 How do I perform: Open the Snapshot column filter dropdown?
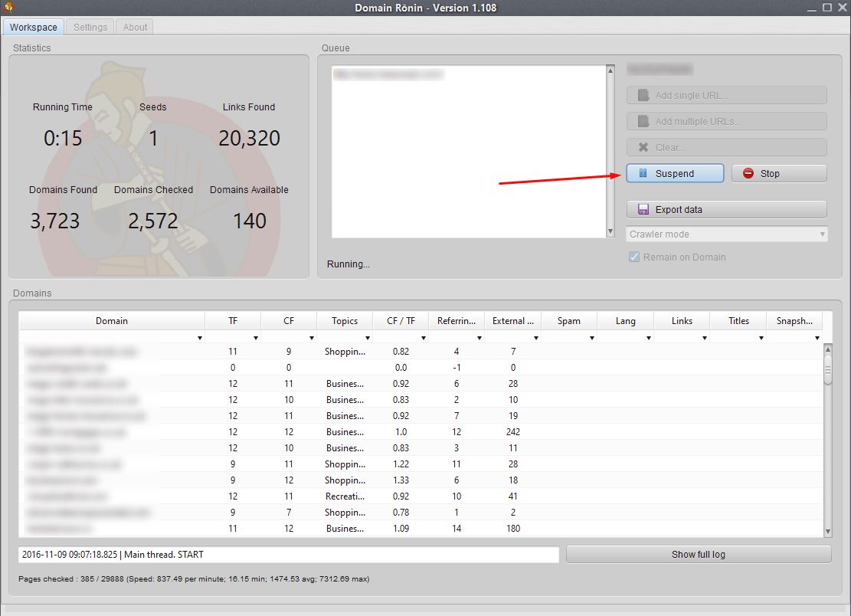tap(817, 338)
